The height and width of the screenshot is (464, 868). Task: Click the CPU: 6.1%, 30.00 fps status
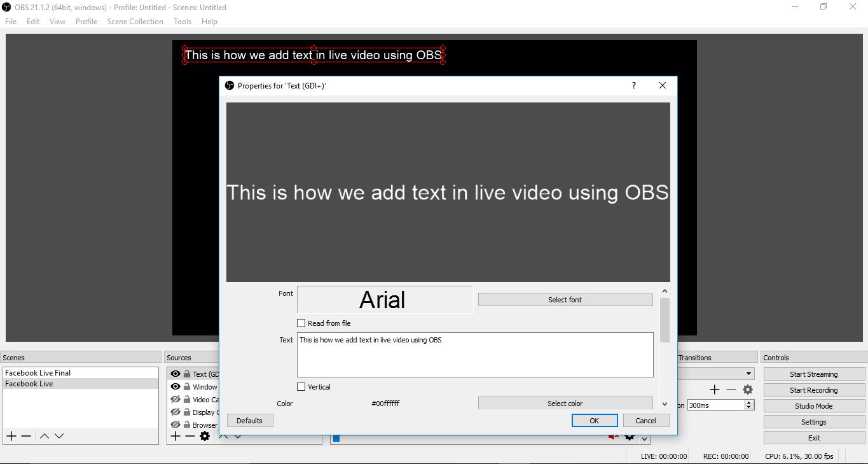(799, 456)
